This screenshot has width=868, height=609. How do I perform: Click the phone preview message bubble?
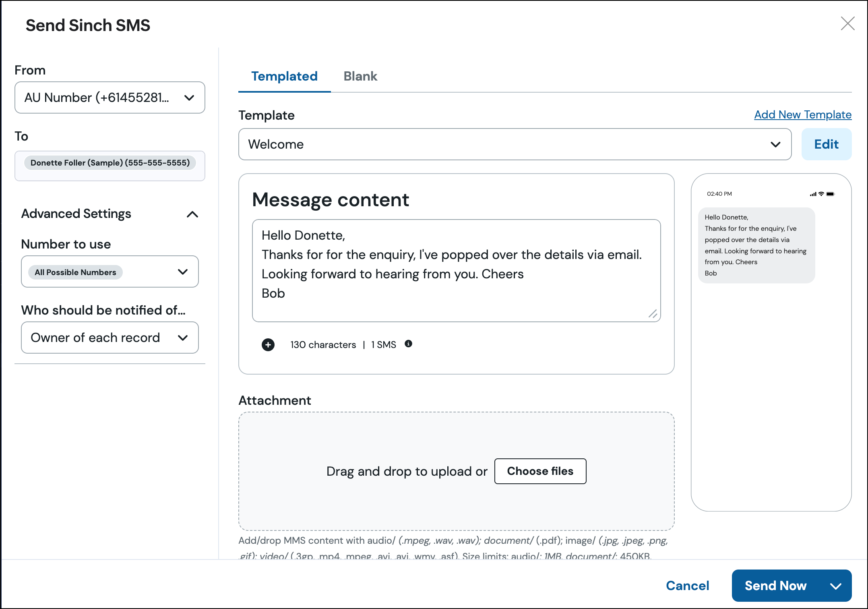point(756,245)
